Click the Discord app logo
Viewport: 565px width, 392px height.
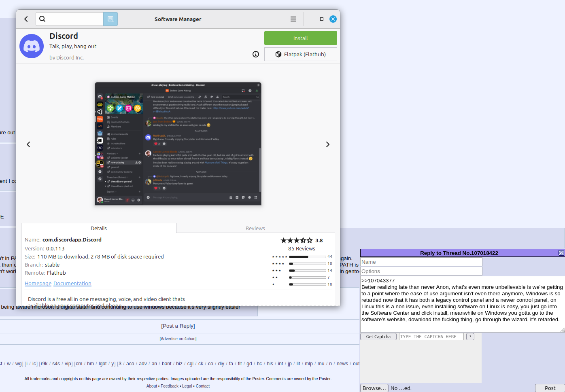pyautogui.click(x=32, y=46)
